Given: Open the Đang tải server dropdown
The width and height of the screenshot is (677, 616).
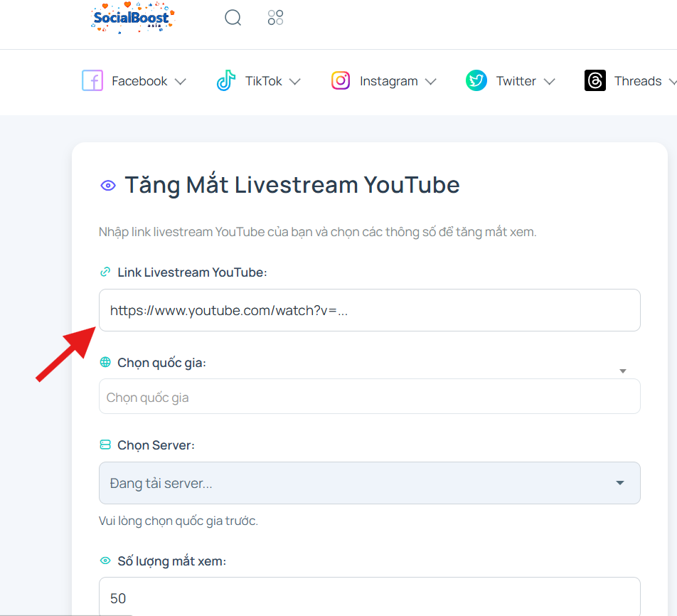Looking at the screenshot, I should tap(370, 483).
